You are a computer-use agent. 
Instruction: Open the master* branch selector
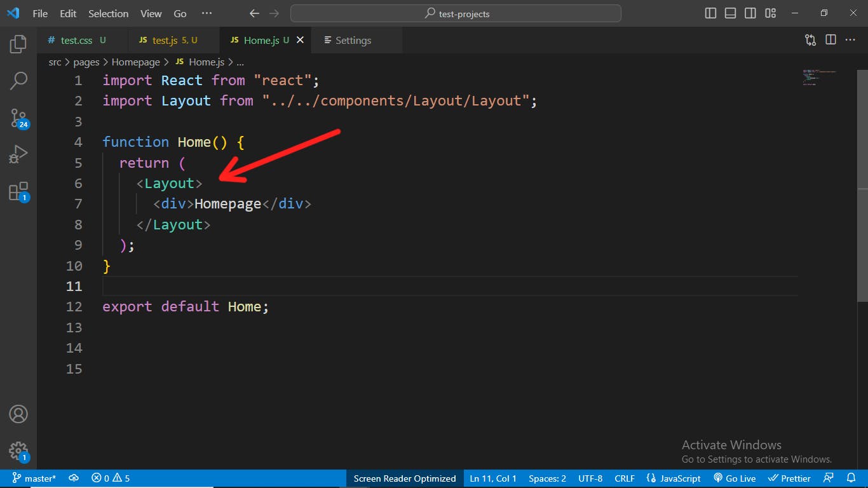pos(34,478)
